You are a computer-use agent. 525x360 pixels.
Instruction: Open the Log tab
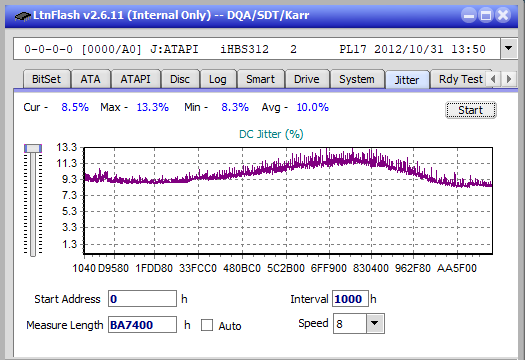218,79
